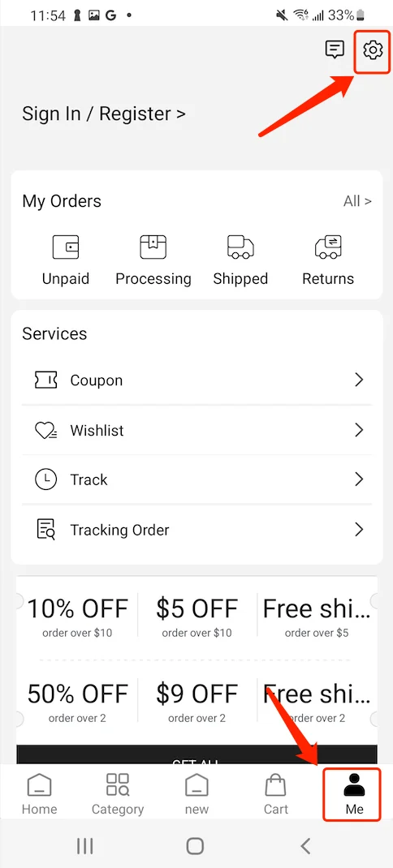Open the settings gear icon
Viewport: 393px width, 868px height.
[373, 49]
